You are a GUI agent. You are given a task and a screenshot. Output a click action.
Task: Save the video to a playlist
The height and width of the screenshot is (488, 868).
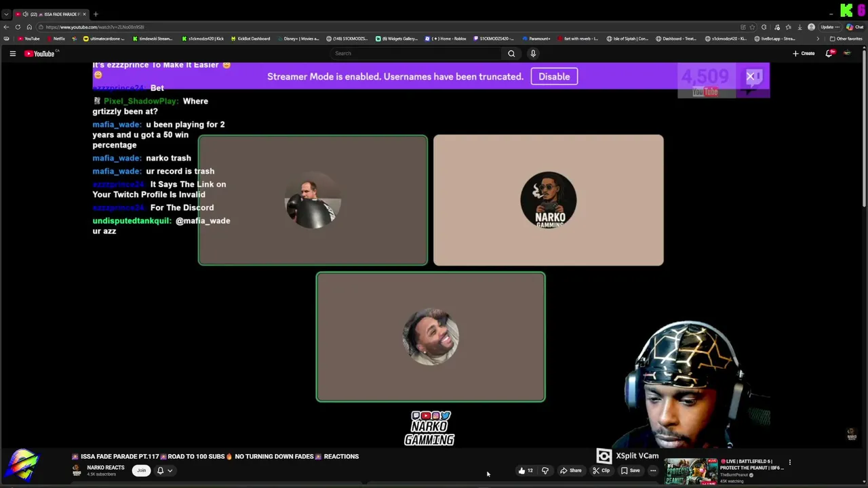point(630,470)
